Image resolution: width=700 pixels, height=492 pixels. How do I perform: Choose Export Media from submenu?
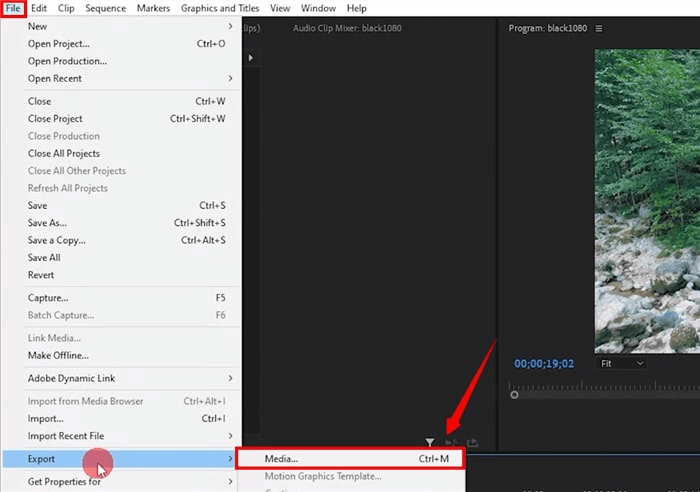[350, 459]
